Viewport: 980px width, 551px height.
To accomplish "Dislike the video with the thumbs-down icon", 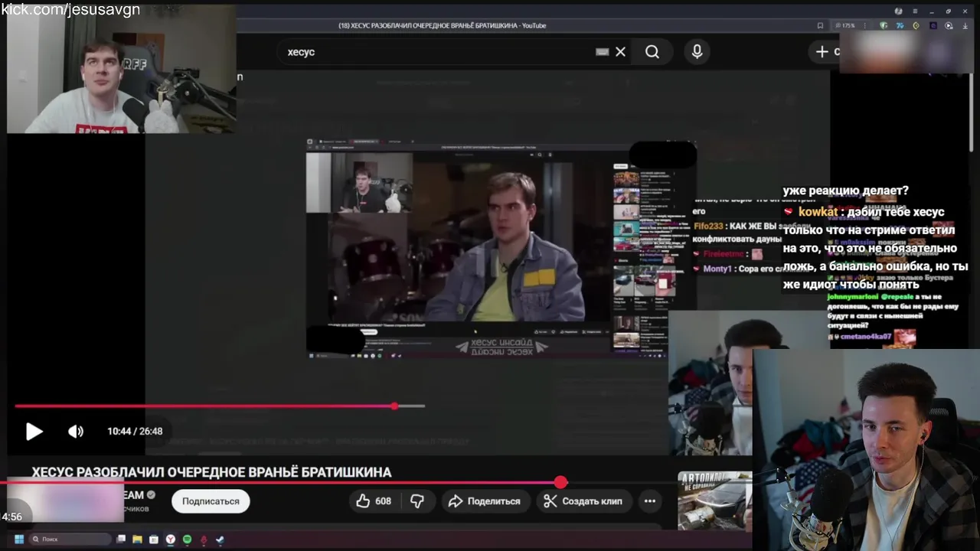I will (417, 501).
